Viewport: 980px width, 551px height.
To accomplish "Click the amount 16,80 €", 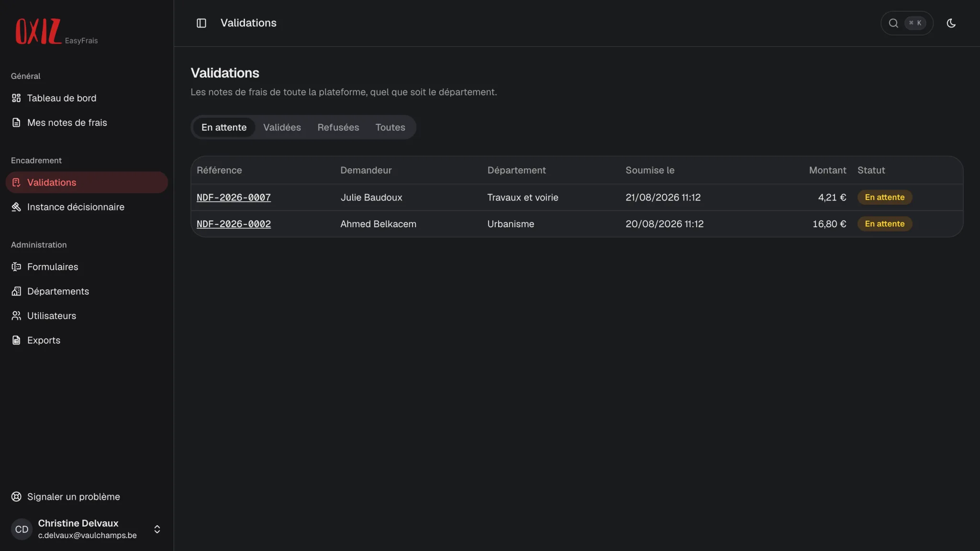I will (x=829, y=224).
